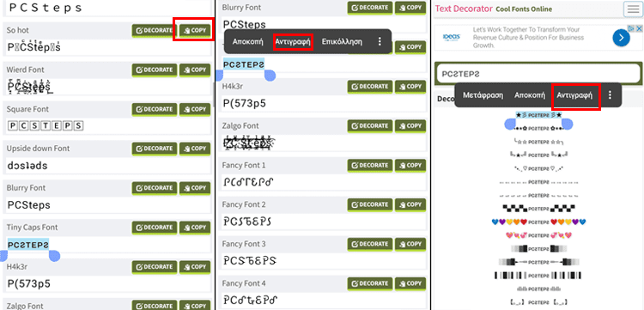Select the pink hearts decorated PCSTEPS line
The height and width of the screenshot is (310, 644).
tap(538, 235)
